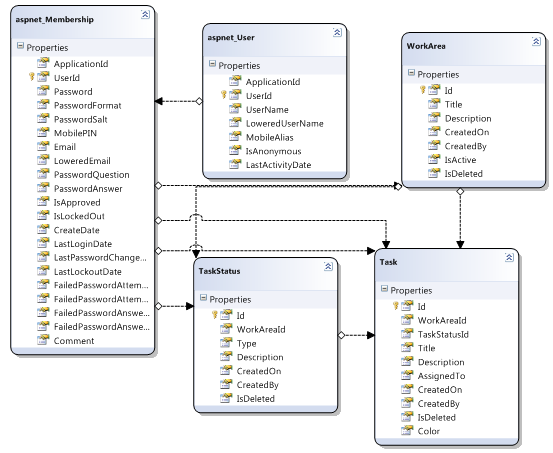
Task: Select the Task CreatedBy property
Action: click(x=439, y=404)
